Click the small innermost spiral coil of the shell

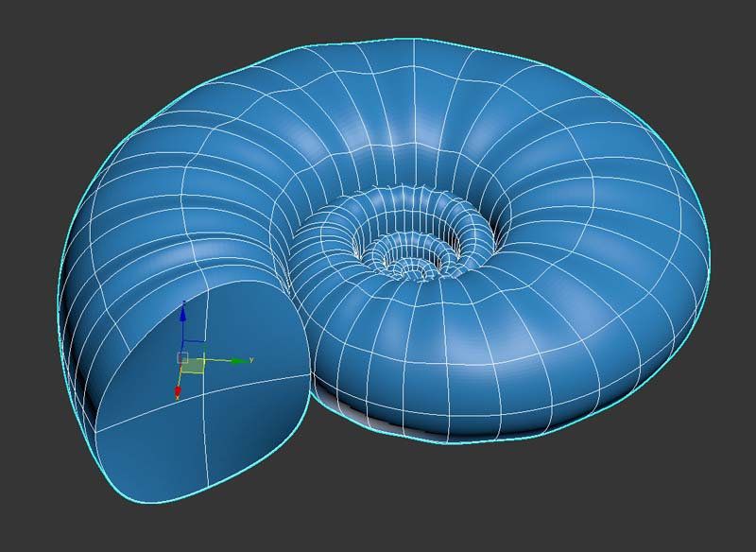click(411, 270)
